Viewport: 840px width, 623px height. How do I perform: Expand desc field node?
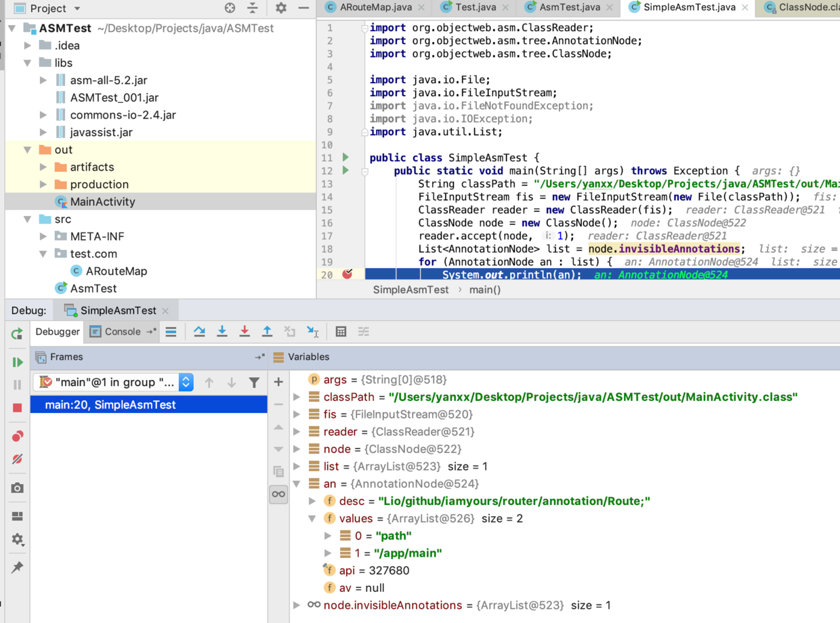tap(312, 501)
